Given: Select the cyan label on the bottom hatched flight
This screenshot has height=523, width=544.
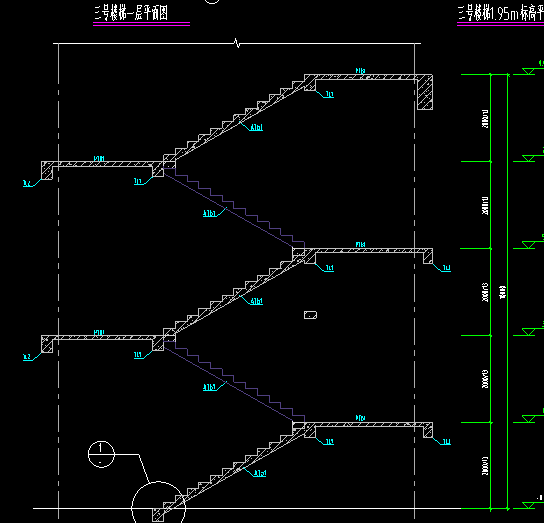Looking at the screenshot, I should point(260,473).
